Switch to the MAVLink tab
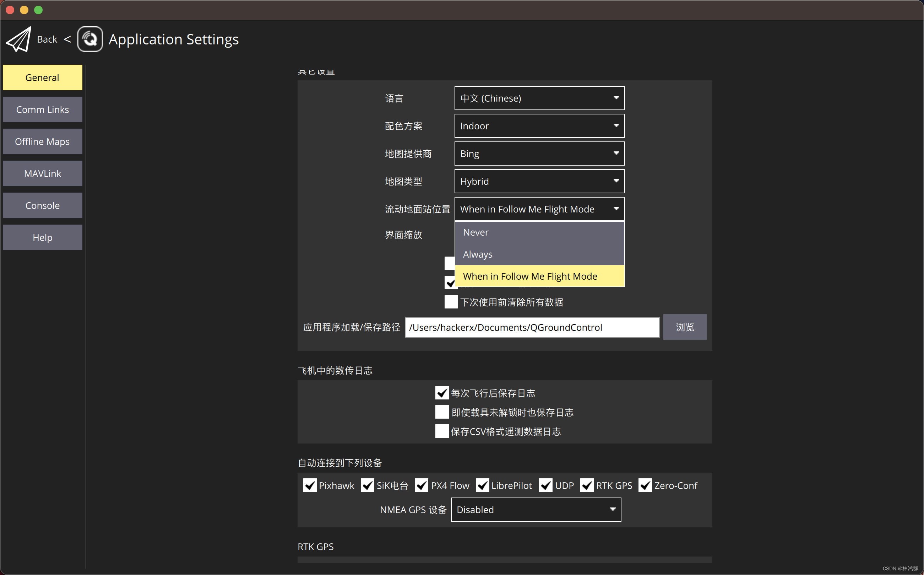This screenshot has height=575, width=924. (x=43, y=173)
